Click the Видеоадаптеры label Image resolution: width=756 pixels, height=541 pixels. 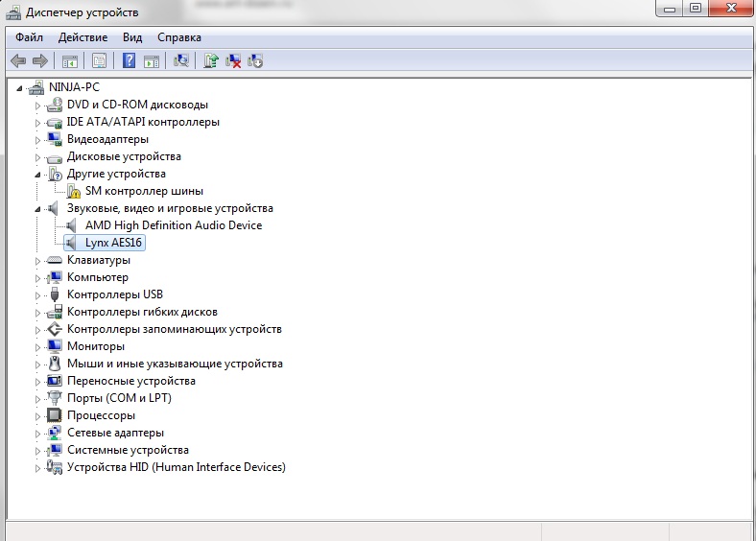click(107, 139)
